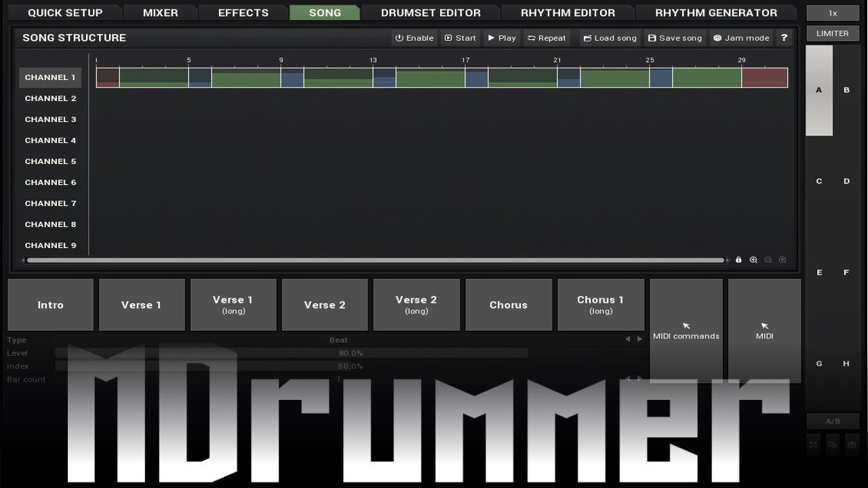Open the MIDI pad
Image resolution: width=868 pixels, height=488 pixels.
point(764,331)
